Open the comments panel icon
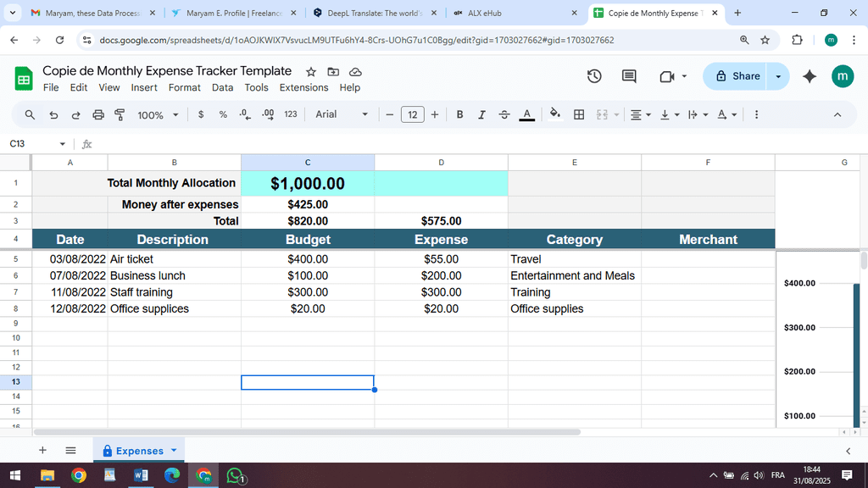 pyautogui.click(x=629, y=76)
